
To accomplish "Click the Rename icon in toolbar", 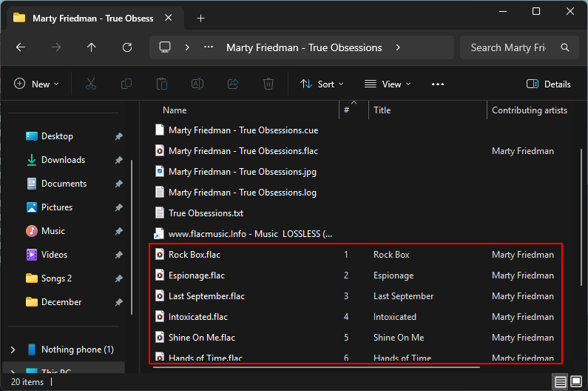I will (x=197, y=84).
